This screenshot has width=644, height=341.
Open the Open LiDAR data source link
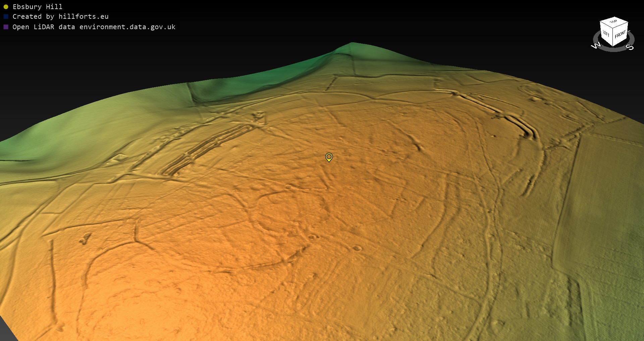[x=94, y=27]
